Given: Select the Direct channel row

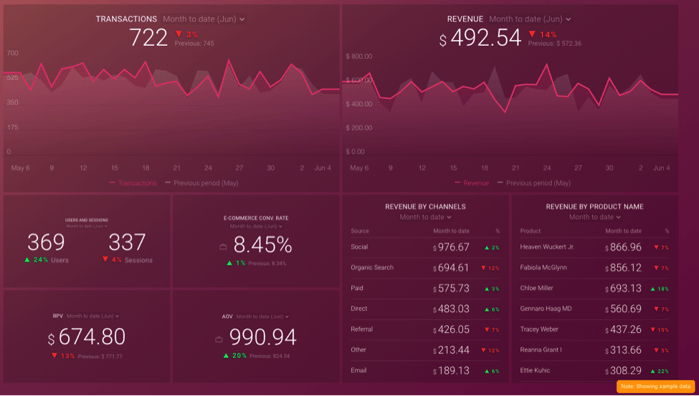Looking at the screenshot, I should [425, 309].
